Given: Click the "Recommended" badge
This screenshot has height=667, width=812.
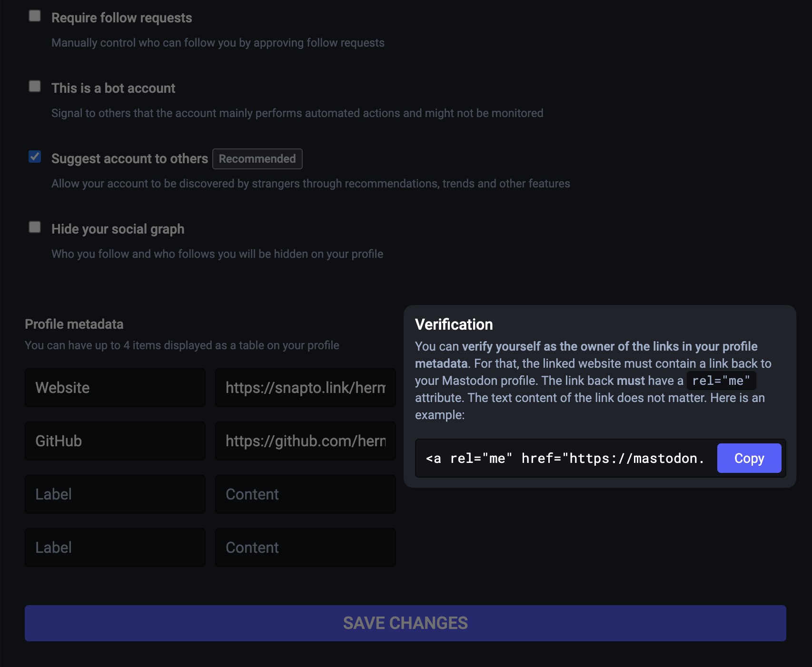Looking at the screenshot, I should pos(257,159).
